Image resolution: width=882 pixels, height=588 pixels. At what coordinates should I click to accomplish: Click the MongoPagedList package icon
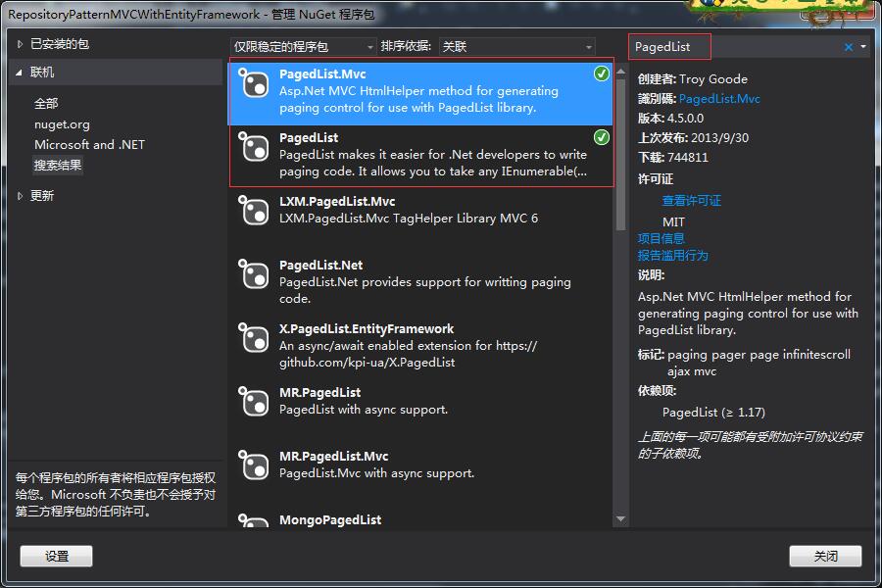(254, 520)
